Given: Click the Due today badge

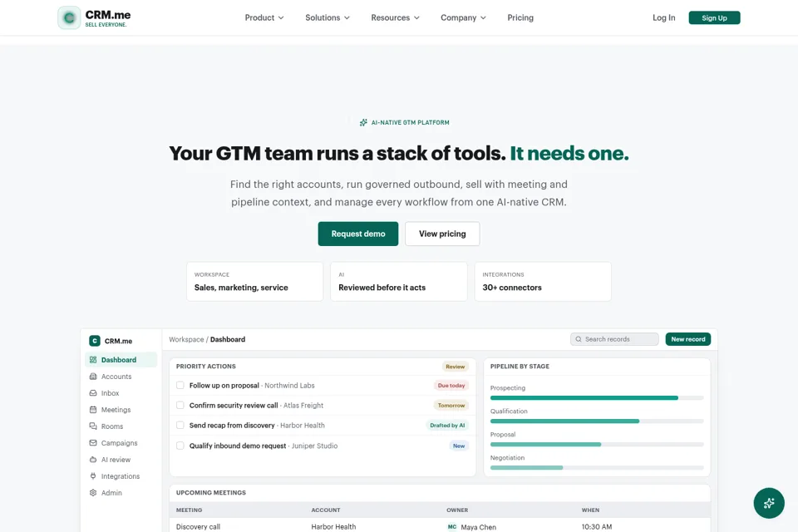Looking at the screenshot, I should pyautogui.click(x=451, y=386).
